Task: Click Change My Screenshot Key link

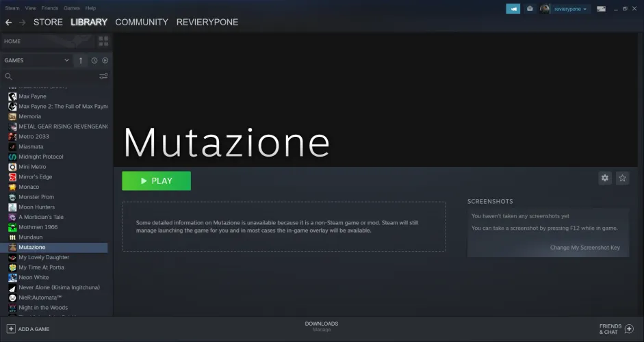Action: [x=584, y=248]
